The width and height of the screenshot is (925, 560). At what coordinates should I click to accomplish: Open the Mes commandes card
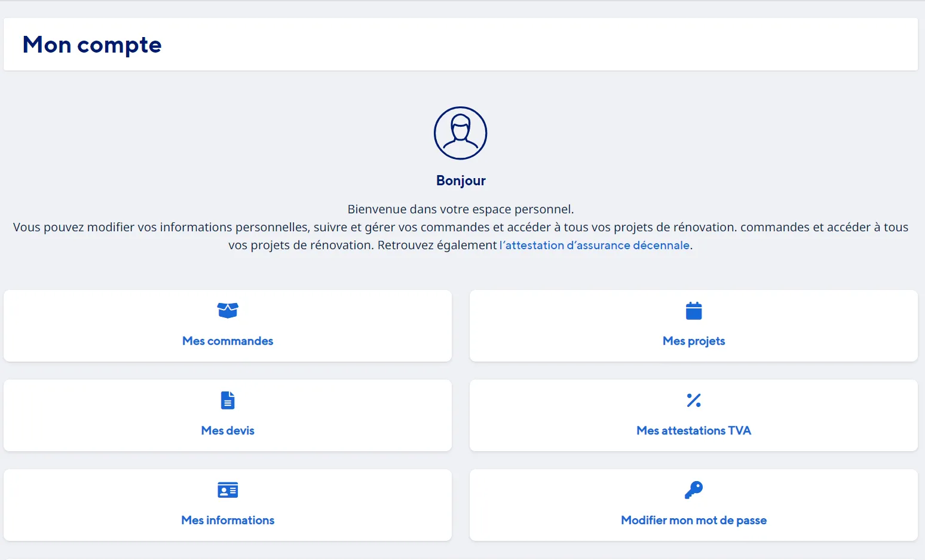228,326
